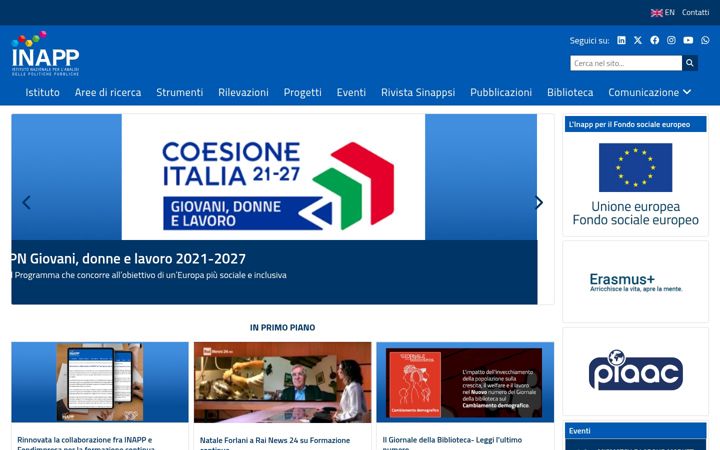Viewport: 720px width, 450px height.
Task: Click the tablet image of Fondimpresa news
Action: [x=100, y=382]
